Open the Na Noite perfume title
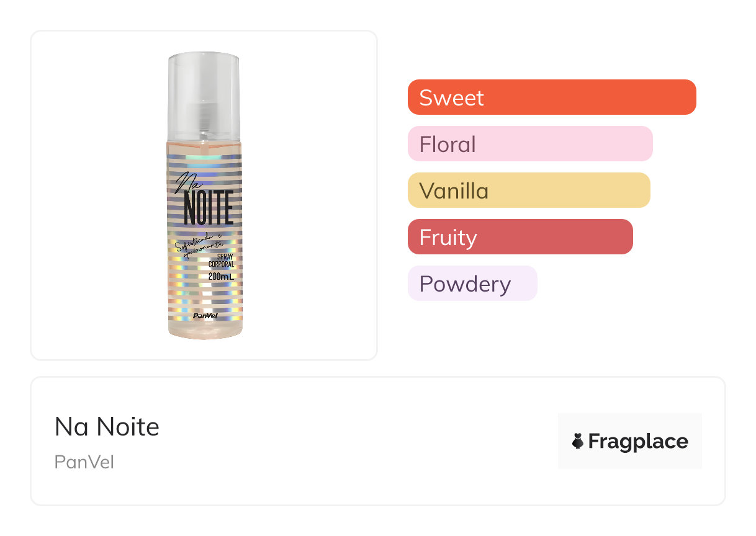Viewport: 756px width, 536px height. coord(107,426)
